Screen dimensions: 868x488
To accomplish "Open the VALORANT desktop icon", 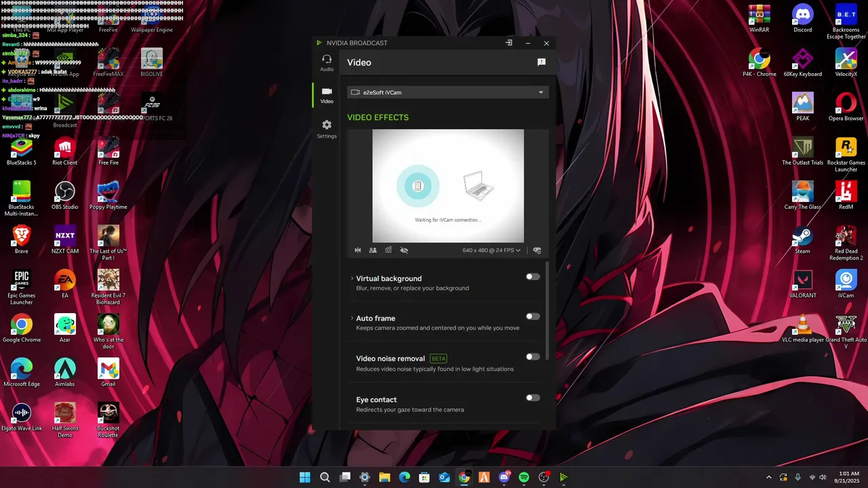I will coord(803,285).
